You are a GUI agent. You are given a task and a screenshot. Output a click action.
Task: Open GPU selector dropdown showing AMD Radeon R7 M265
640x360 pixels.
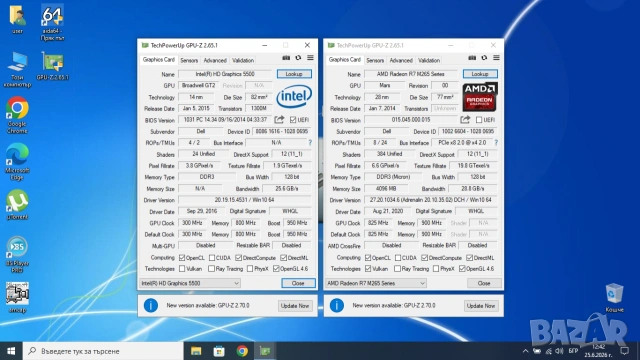[376, 283]
